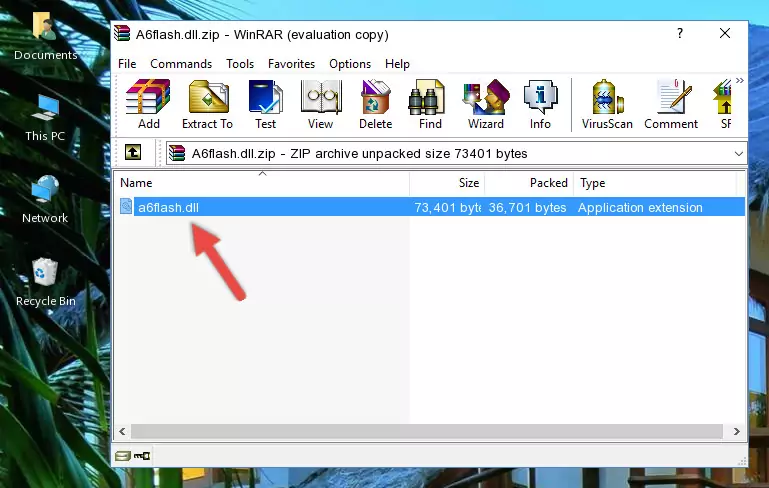The height and width of the screenshot is (488, 769).
Task: Expand the toolbar overflow chevron
Action: point(740,80)
